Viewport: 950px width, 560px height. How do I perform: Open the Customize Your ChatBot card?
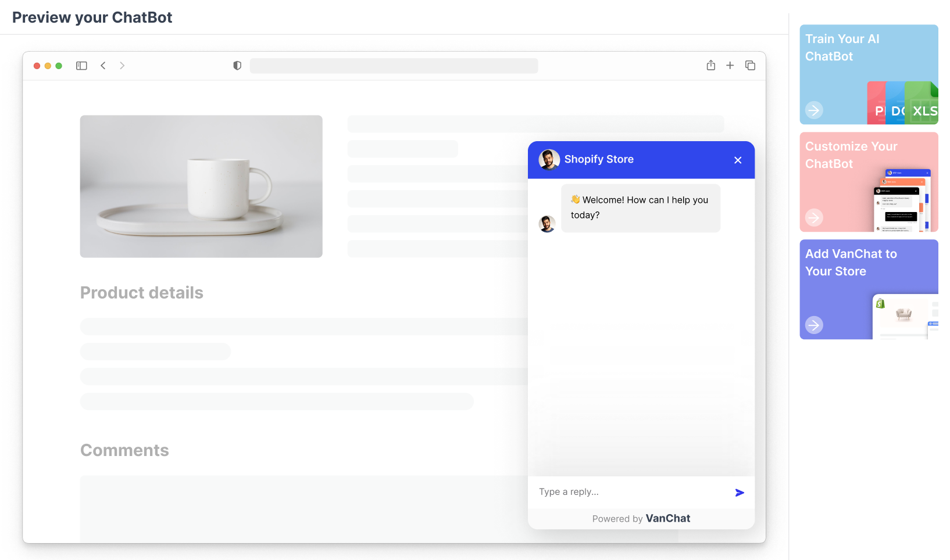point(869,182)
